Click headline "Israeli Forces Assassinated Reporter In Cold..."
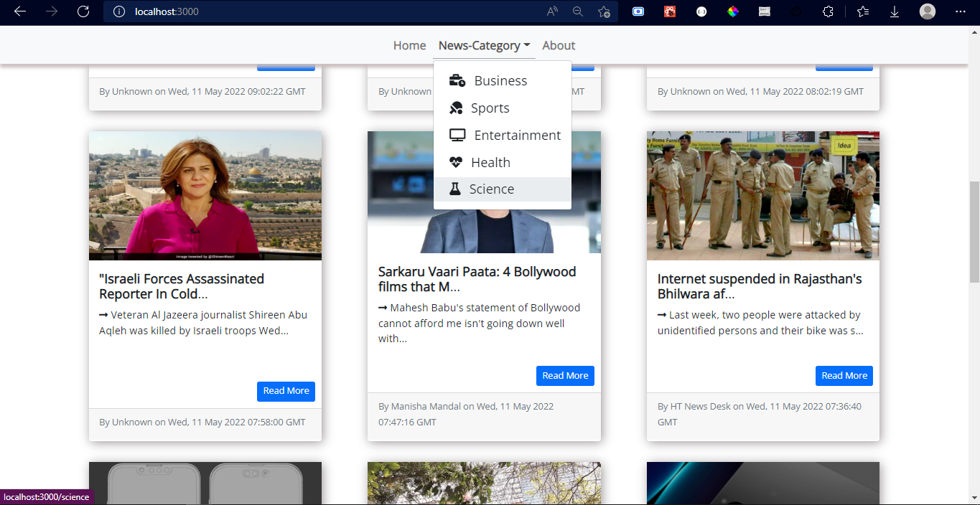Image resolution: width=980 pixels, height=505 pixels. pyautogui.click(x=182, y=286)
